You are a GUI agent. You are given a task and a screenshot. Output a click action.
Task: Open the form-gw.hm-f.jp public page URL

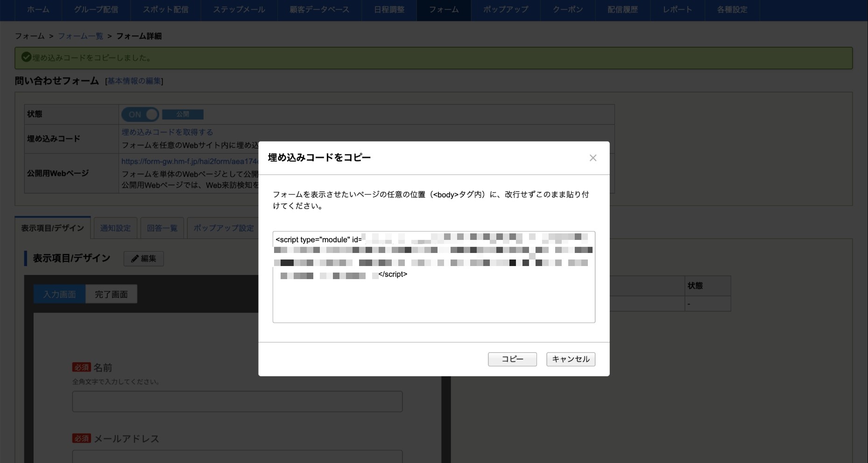[x=190, y=161]
